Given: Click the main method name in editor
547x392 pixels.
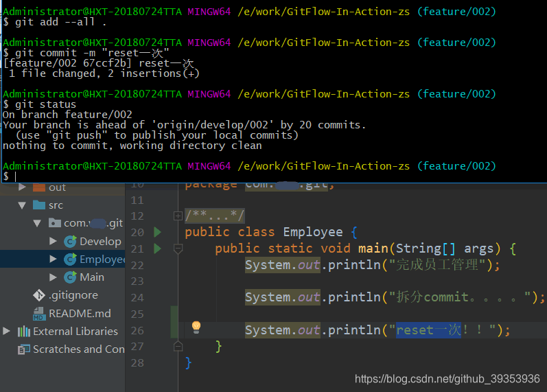Looking at the screenshot, I should [373, 249].
